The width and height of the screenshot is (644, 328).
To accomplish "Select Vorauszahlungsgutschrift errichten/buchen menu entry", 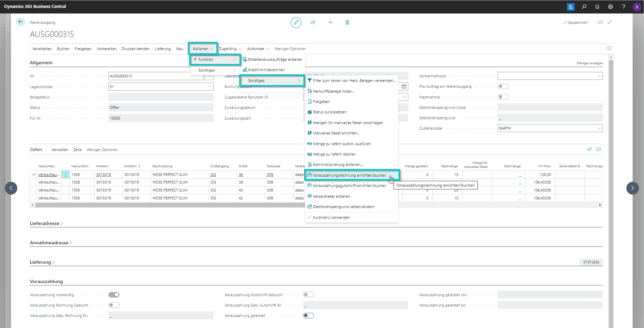I will click(349, 186).
